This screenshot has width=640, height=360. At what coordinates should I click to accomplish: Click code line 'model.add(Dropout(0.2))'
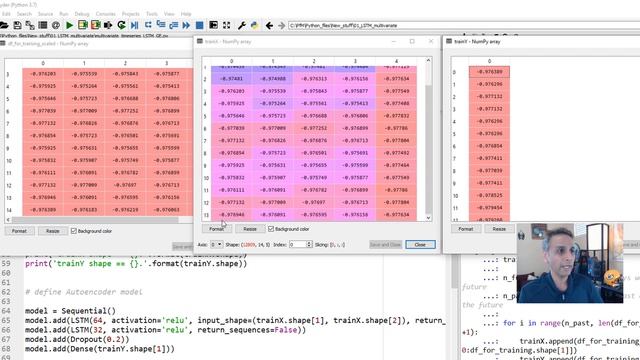coord(77,340)
